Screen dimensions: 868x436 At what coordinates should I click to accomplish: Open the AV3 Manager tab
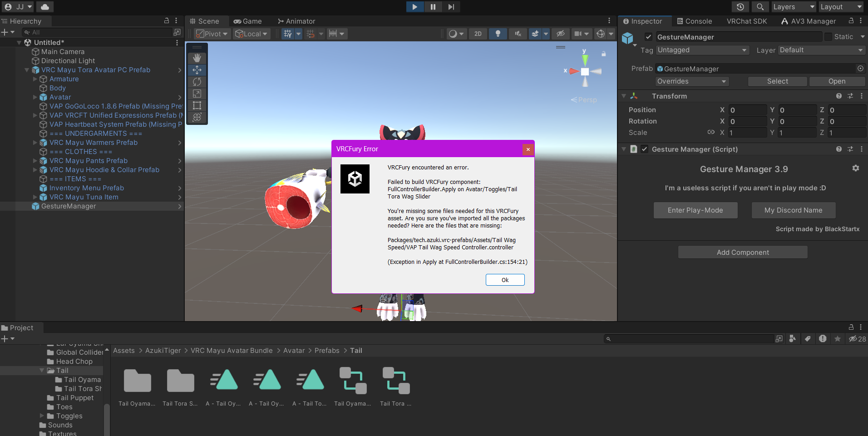[x=809, y=21]
